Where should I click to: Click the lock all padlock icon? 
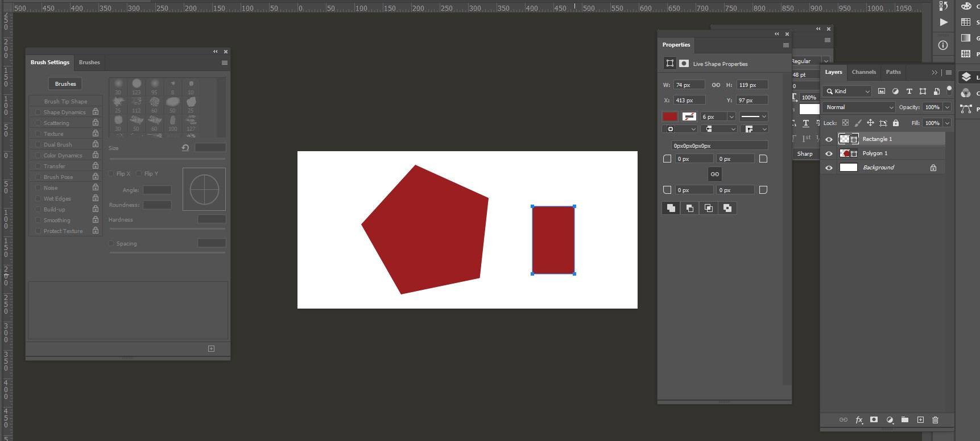(896, 123)
